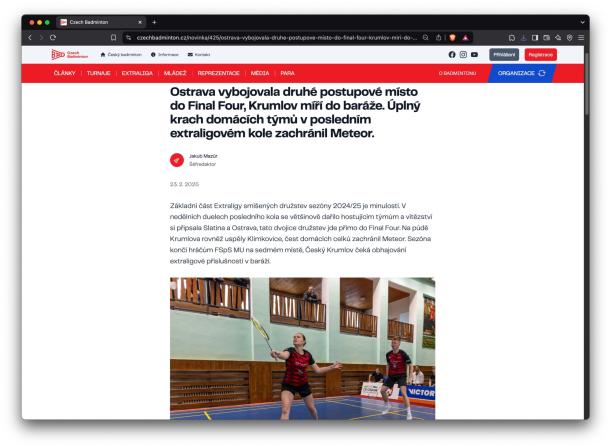The width and height of the screenshot is (611, 448).
Task: Click the article badminton match photo
Action: pyautogui.click(x=302, y=348)
